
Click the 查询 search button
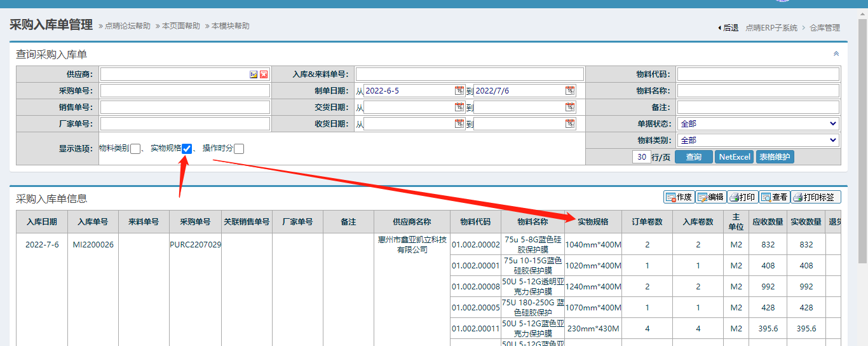693,157
